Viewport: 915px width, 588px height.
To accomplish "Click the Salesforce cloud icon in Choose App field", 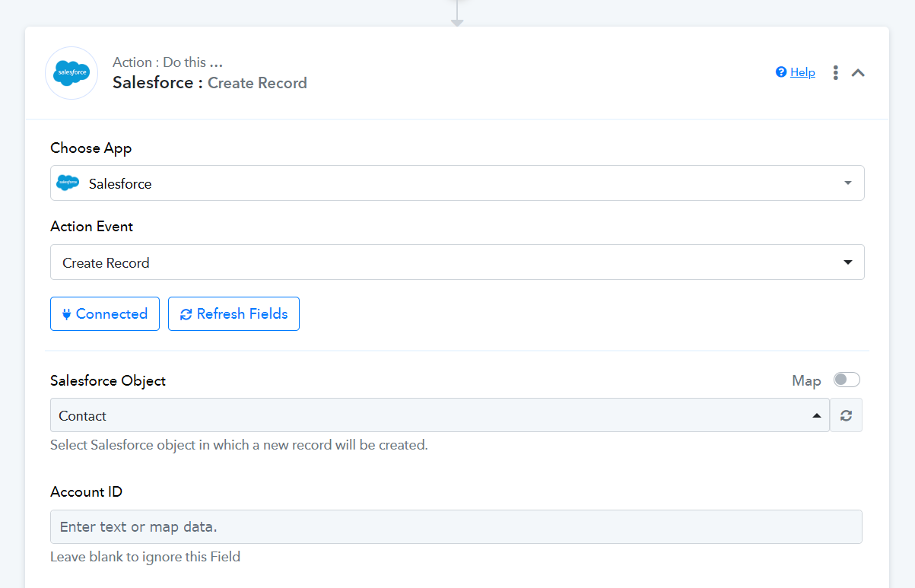I will coord(68,183).
